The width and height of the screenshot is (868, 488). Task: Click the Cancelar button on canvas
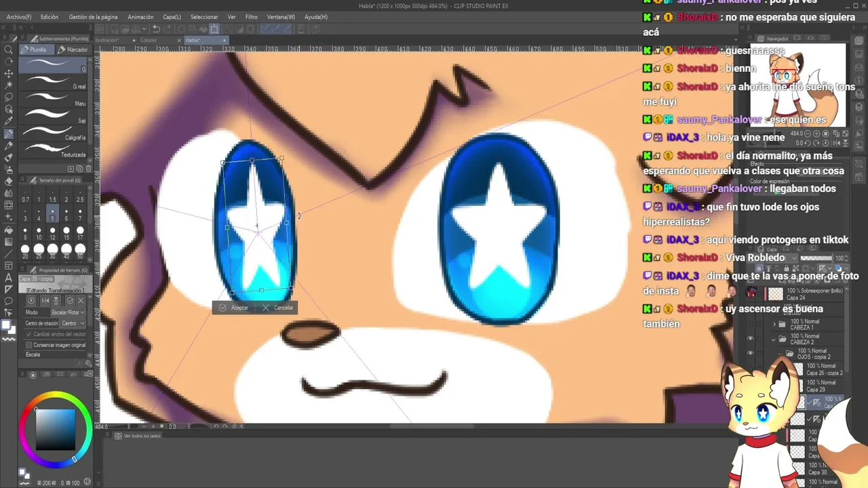tap(279, 308)
